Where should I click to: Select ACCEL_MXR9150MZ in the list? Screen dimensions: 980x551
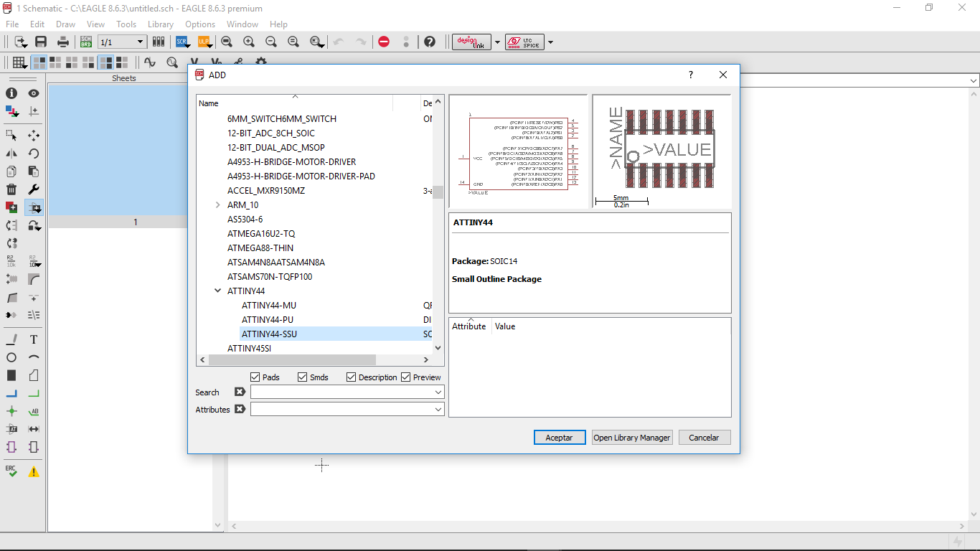(x=266, y=191)
